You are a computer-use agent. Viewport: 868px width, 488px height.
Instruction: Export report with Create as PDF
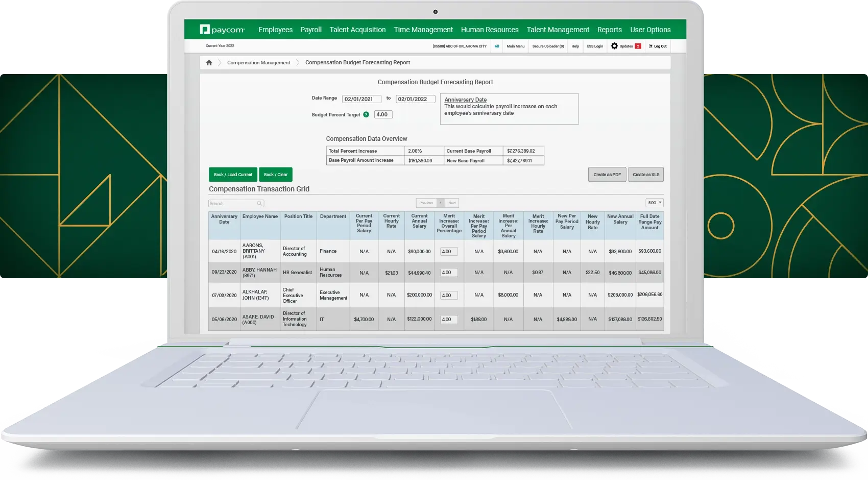[x=607, y=175]
